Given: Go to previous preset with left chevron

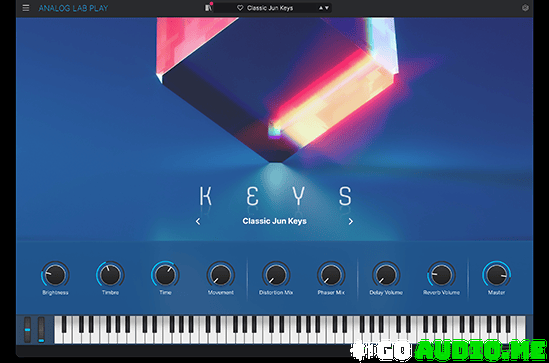Looking at the screenshot, I should point(198,221).
